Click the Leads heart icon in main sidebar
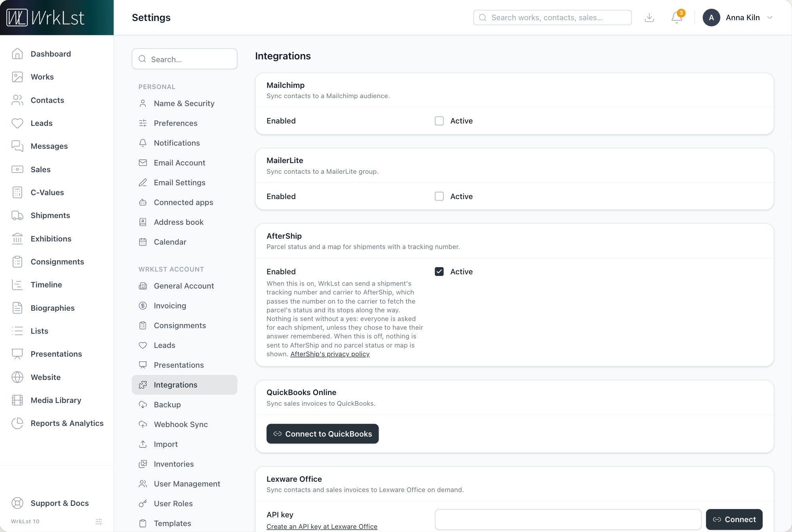 pyautogui.click(x=17, y=123)
